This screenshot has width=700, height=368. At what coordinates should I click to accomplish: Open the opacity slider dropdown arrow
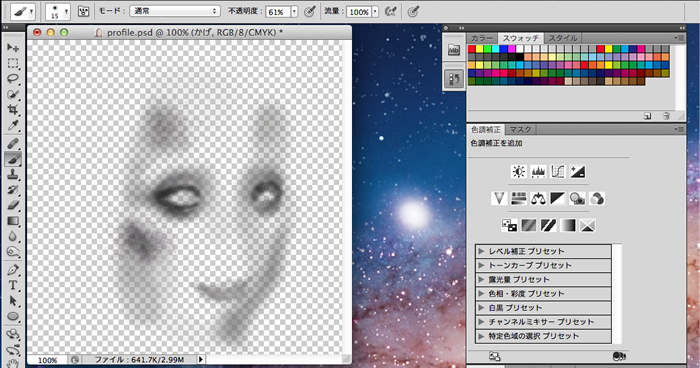(x=294, y=12)
